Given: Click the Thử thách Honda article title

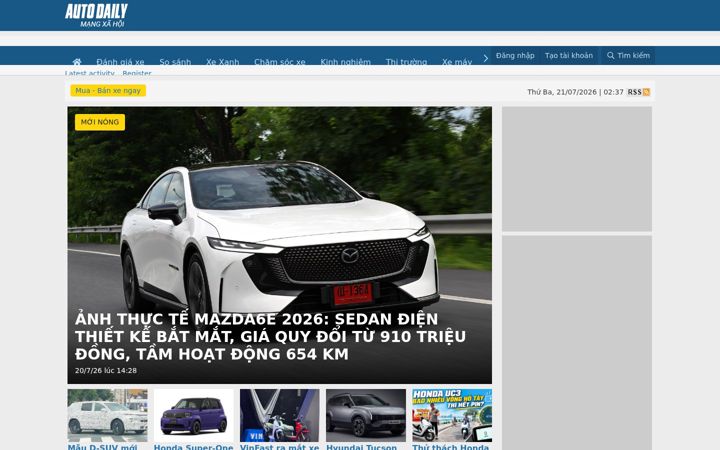Looking at the screenshot, I should pos(450,447).
